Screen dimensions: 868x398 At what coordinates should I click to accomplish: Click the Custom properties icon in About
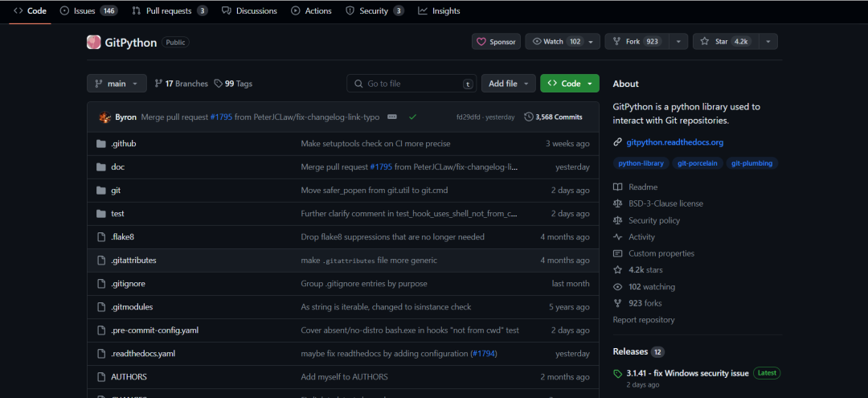pos(618,253)
